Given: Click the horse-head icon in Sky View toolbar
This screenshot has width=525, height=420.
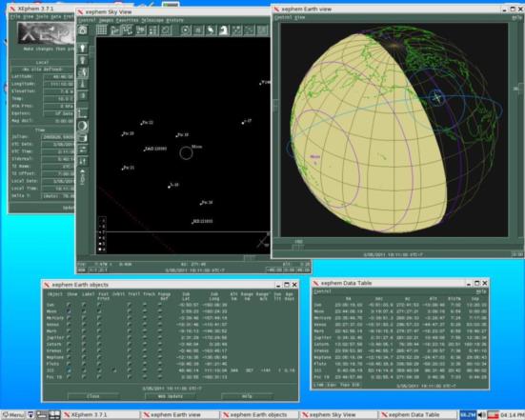Looking at the screenshot, I should [x=224, y=30].
